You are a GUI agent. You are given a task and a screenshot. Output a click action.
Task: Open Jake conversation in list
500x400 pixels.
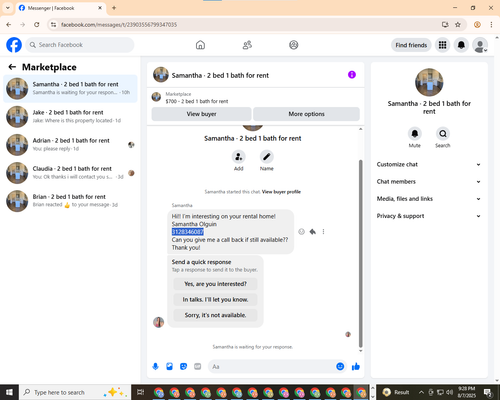pos(70,117)
